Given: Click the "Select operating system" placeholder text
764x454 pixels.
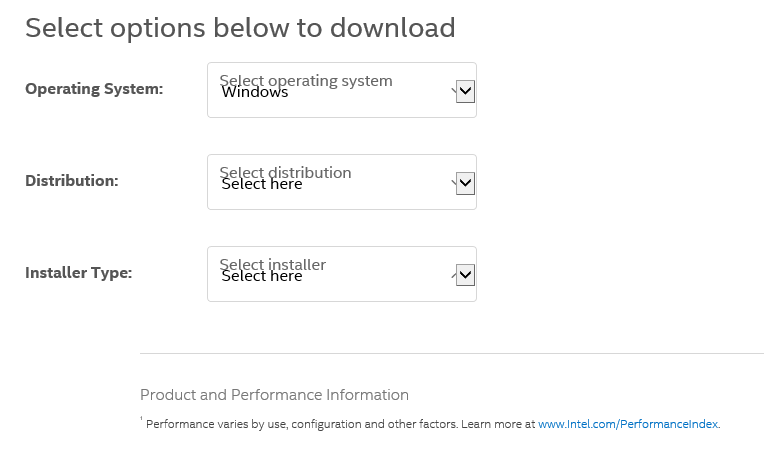Looking at the screenshot, I should coord(306,80).
